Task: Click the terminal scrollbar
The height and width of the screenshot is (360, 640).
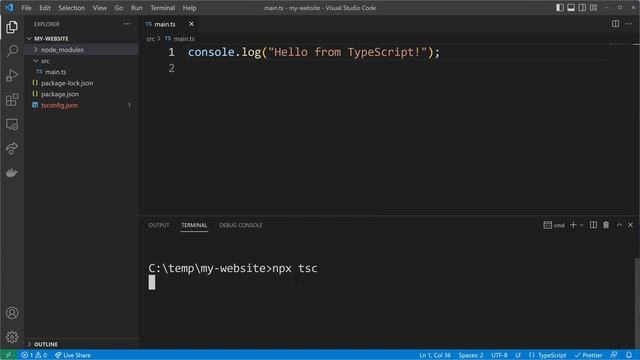Action: coord(637,302)
